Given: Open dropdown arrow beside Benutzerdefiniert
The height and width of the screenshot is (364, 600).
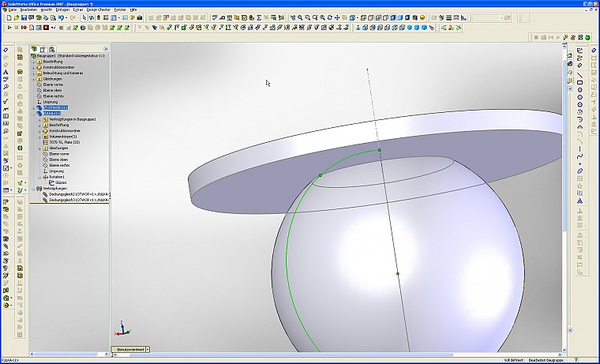Looking at the screenshot, I should [x=148, y=350].
